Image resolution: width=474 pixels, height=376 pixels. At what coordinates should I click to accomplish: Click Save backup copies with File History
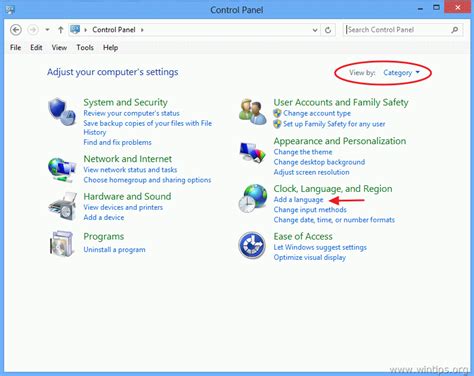click(148, 128)
